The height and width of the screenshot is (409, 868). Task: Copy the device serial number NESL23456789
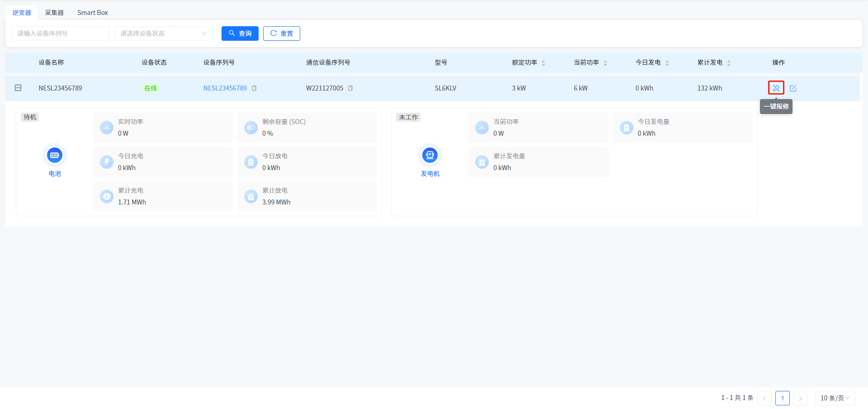coord(254,88)
